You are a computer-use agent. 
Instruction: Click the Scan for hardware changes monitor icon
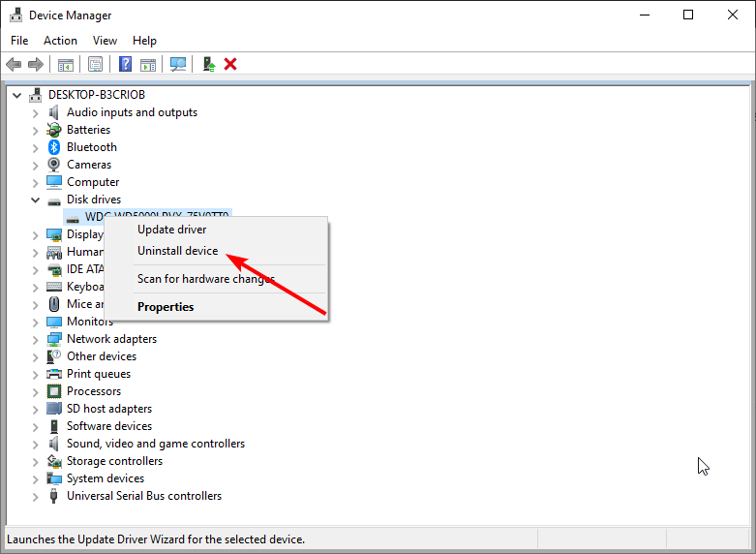(178, 64)
